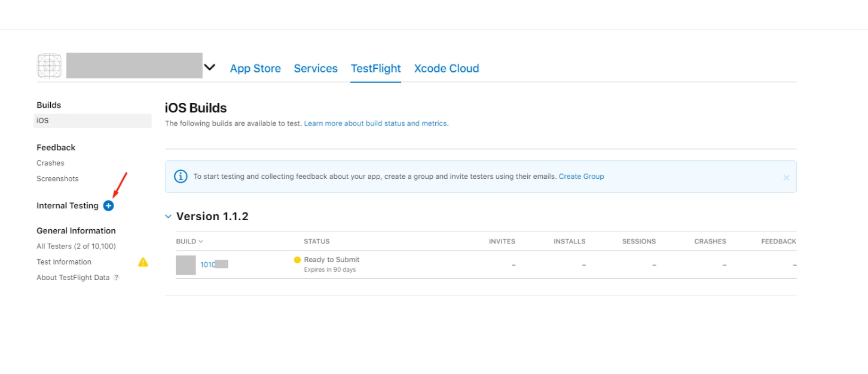The image size is (868, 374).
Task: Dismiss the create group info banner
Action: pyautogui.click(x=786, y=178)
